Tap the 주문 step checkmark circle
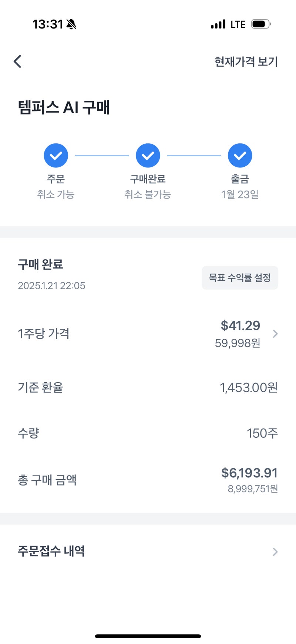The image size is (296, 644). pyautogui.click(x=56, y=156)
